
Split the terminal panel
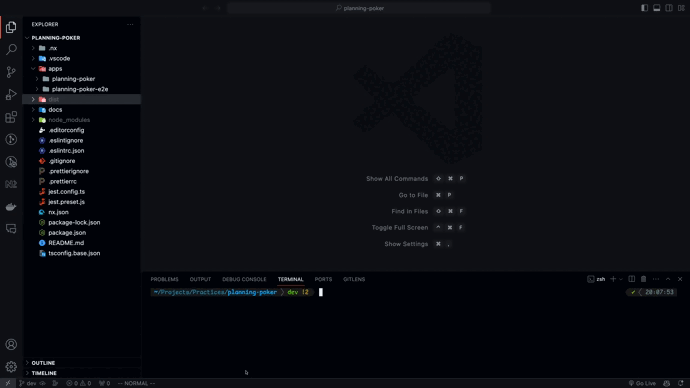point(631,279)
